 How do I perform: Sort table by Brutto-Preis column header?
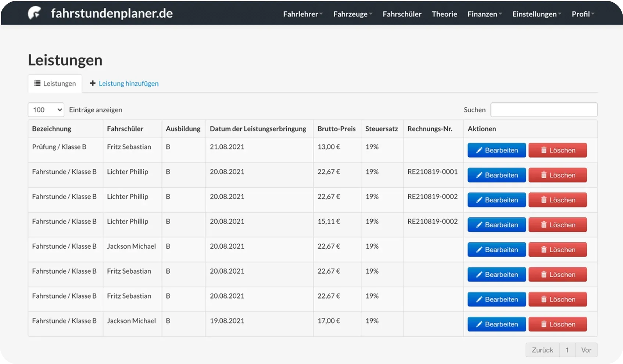pos(336,129)
